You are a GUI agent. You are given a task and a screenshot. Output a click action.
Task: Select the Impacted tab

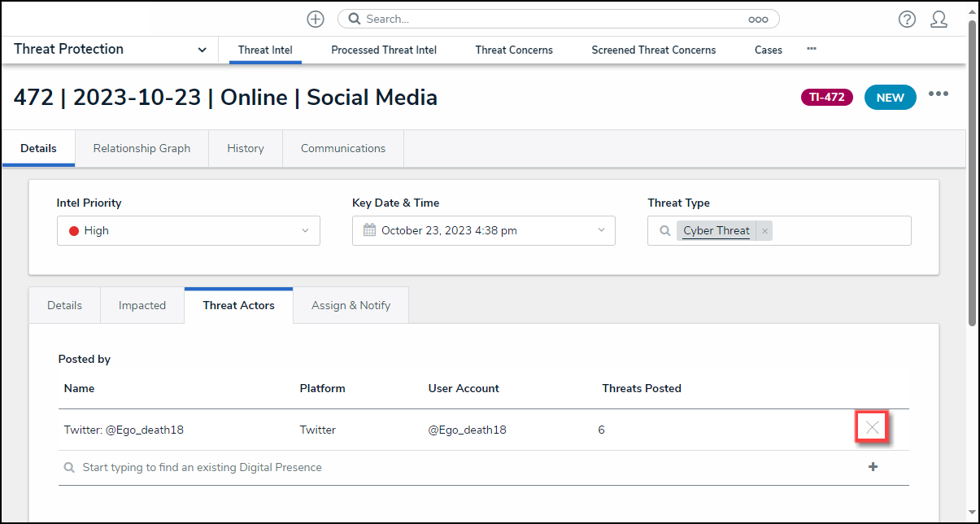click(142, 305)
